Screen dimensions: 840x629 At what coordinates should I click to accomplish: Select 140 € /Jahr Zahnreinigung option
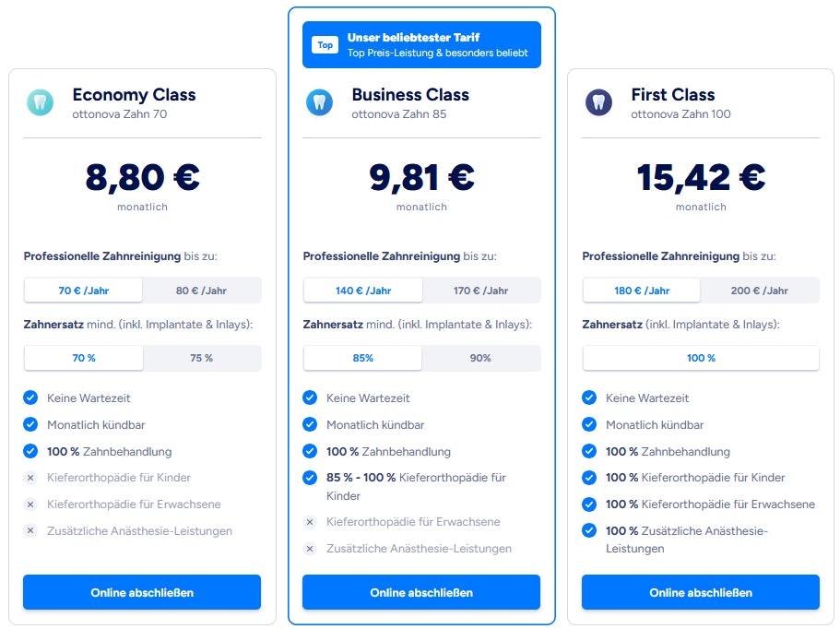coord(363,291)
